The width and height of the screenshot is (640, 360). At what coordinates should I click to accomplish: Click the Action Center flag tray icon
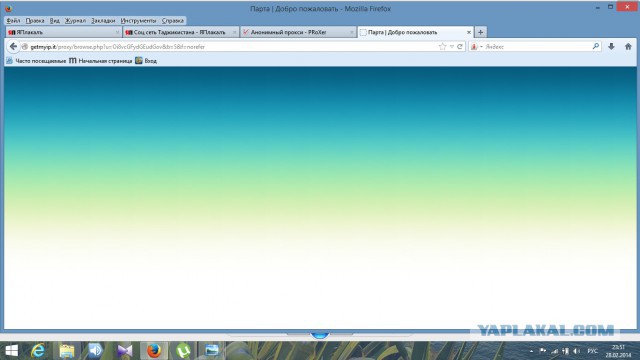(542, 351)
